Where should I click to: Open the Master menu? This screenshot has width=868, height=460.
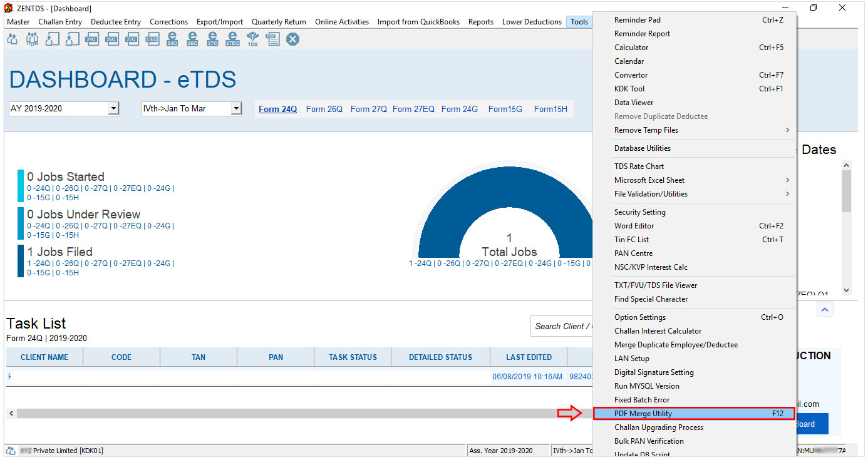(18, 22)
